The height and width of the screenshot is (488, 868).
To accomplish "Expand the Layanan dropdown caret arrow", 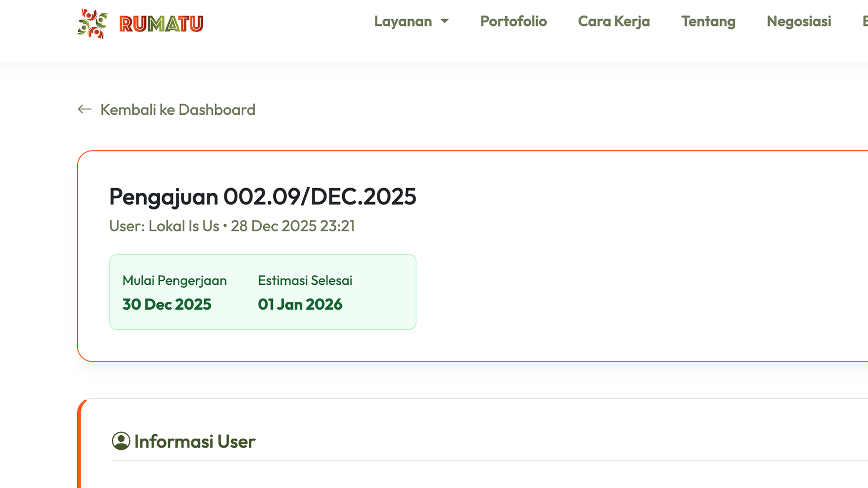I will [x=444, y=21].
